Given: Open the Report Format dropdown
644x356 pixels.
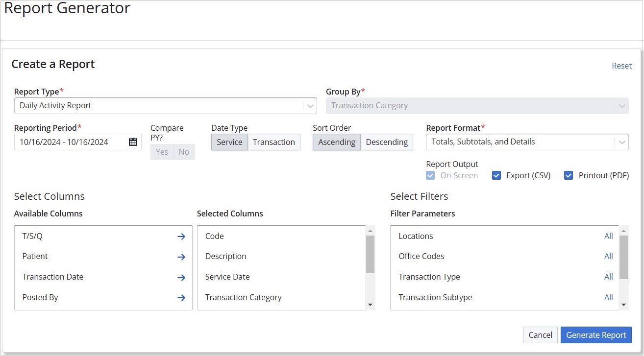Looking at the screenshot, I should click(x=527, y=142).
